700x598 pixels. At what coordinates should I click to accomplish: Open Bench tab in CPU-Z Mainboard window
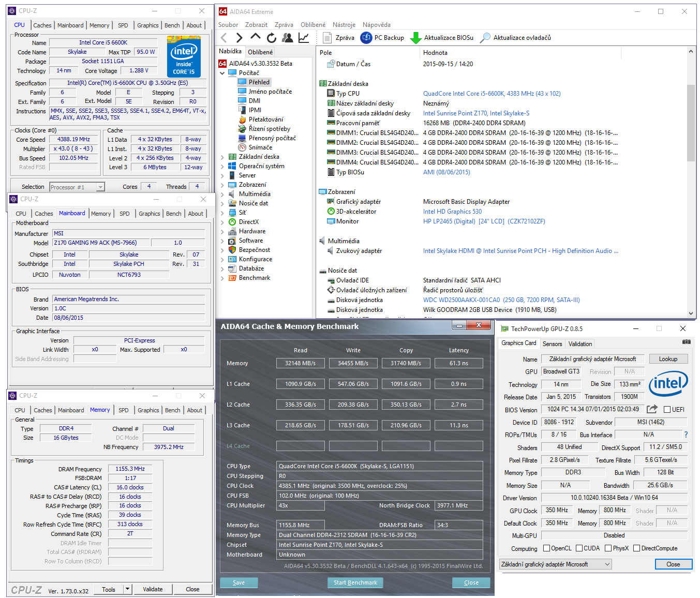pyautogui.click(x=174, y=214)
